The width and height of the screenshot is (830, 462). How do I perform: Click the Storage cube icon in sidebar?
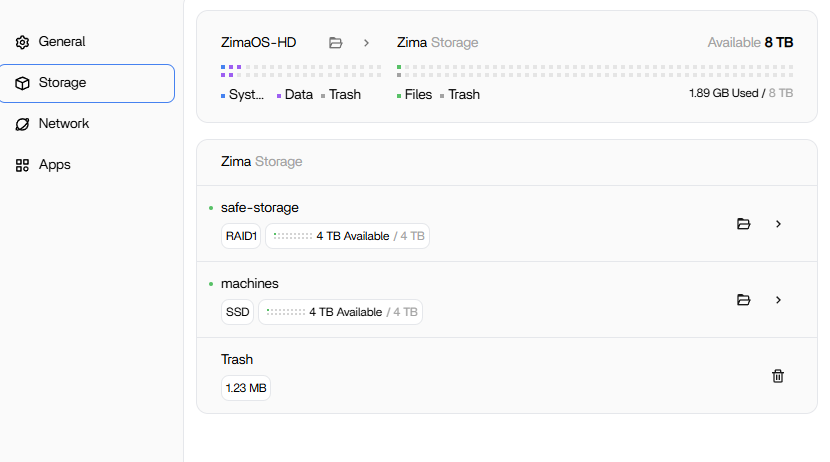point(22,83)
